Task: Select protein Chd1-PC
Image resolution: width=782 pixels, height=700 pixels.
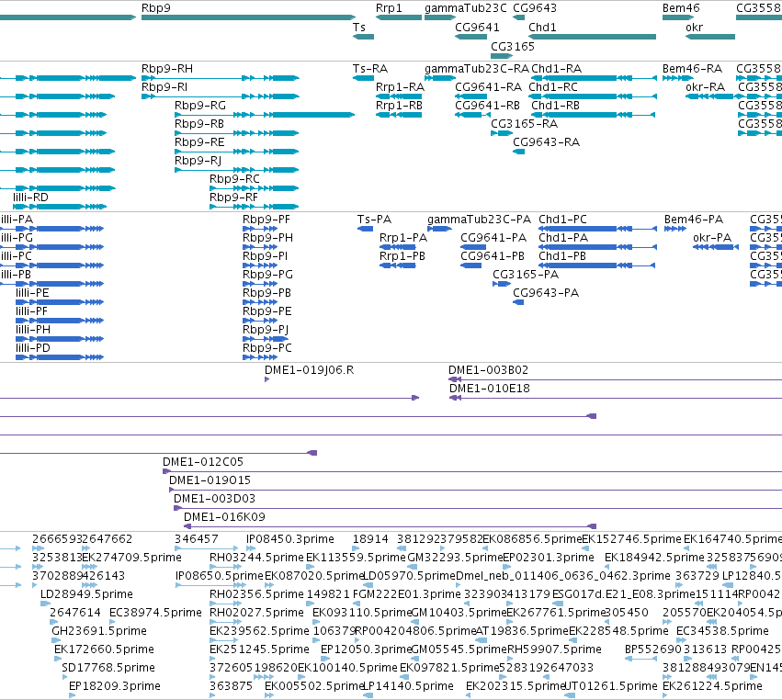Action: tap(562, 220)
